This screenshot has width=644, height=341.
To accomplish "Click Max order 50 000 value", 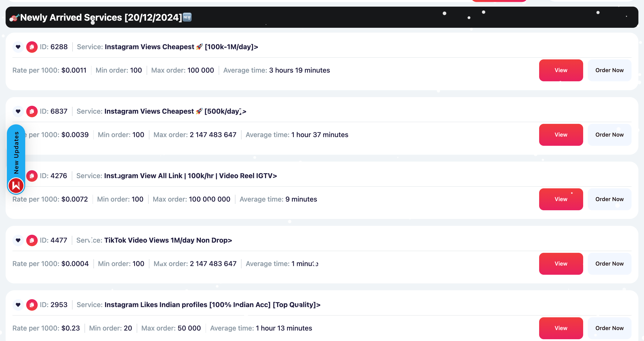I will click(189, 328).
